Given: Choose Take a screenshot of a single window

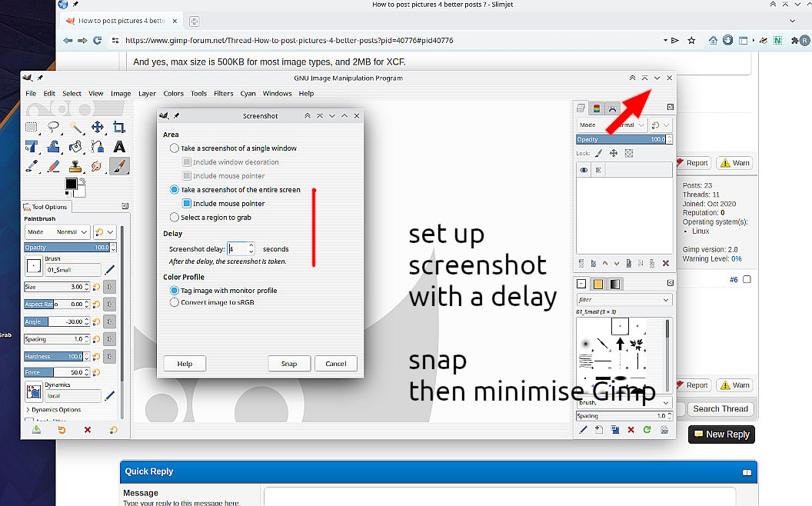Looking at the screenshot, I should pyautogui.click(x=234, y=148).
